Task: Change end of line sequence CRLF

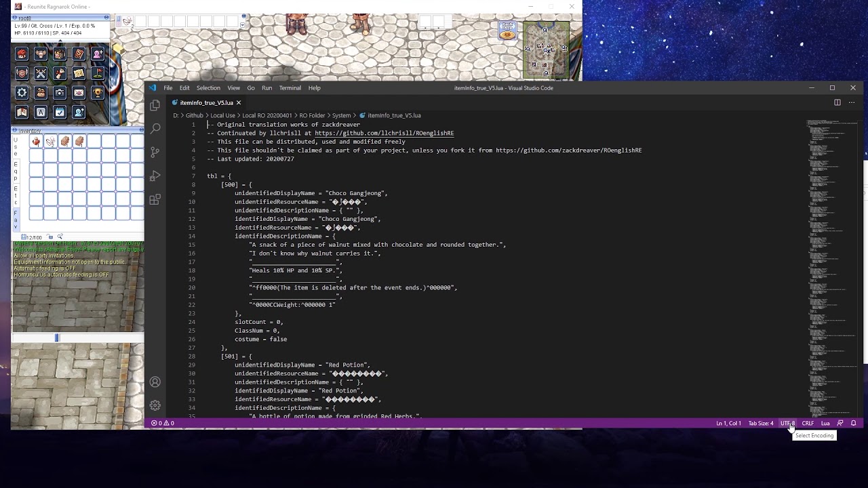Action: 808,423
